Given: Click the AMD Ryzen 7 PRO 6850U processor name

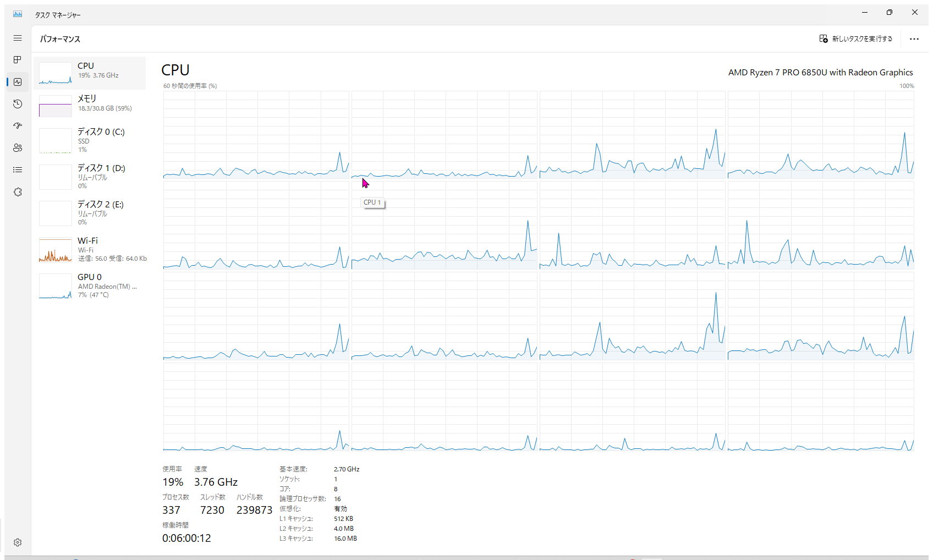Looking at the screenshot, I should click(820, 72).
